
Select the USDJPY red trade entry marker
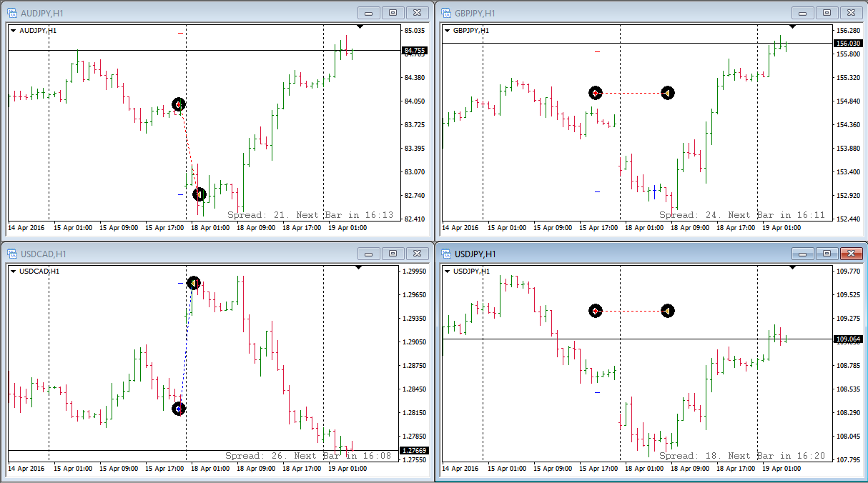(x=596, y=311)
